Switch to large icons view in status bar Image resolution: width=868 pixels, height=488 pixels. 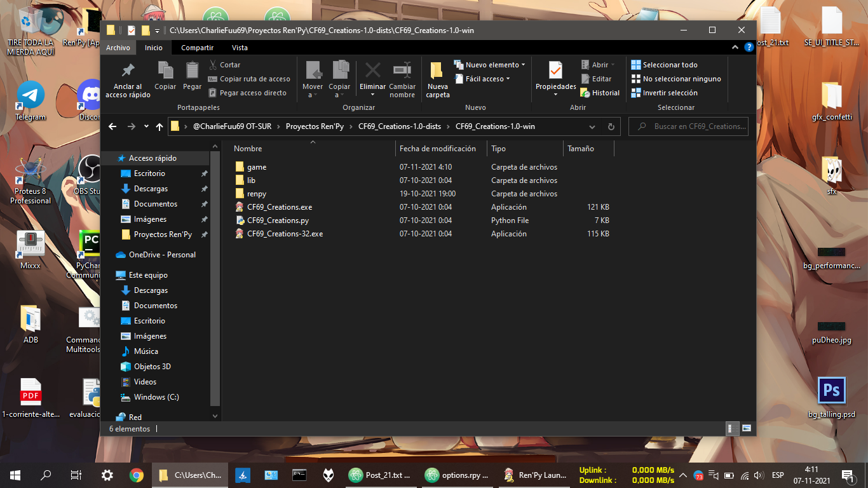pyautogui.click(x=747, y=428)
